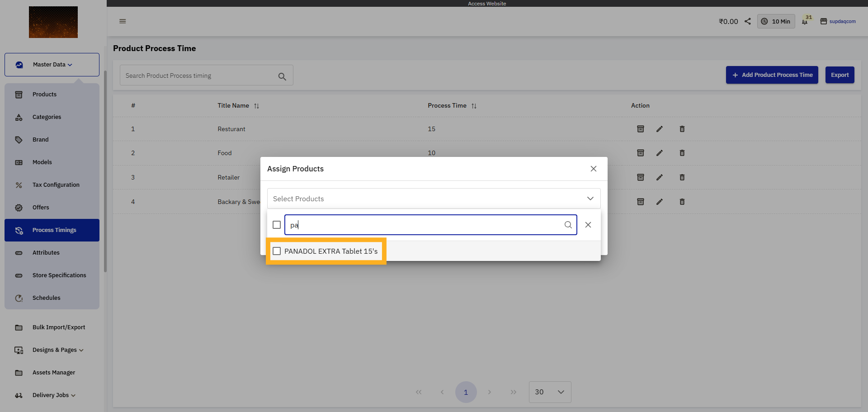868x412 pixels.
Task: Click the hamburger menu icon
Action: click(123, 21)
